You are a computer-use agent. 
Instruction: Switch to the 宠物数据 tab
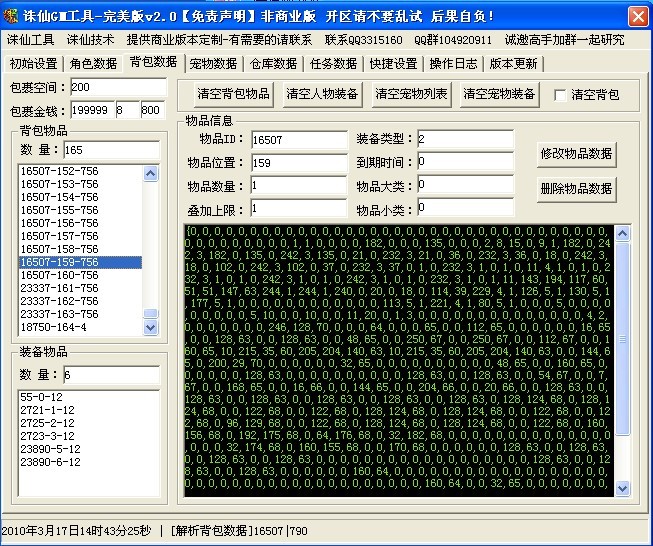(213, 64)
